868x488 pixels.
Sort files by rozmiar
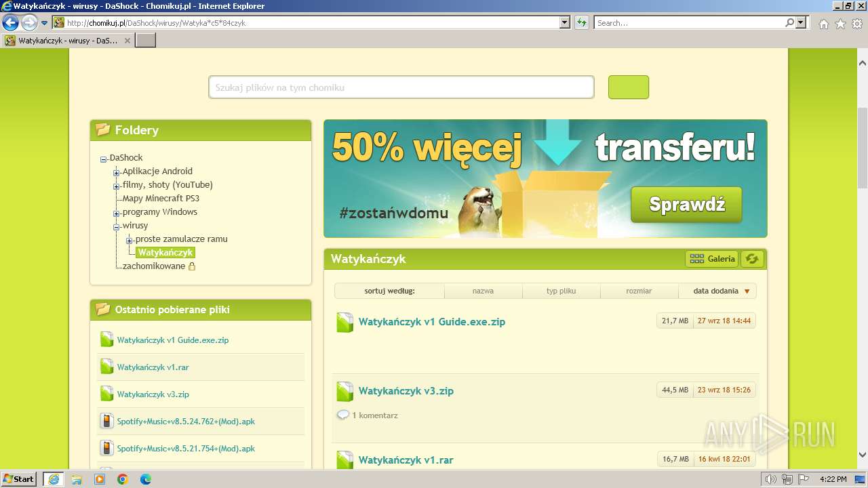coord(639,291)
